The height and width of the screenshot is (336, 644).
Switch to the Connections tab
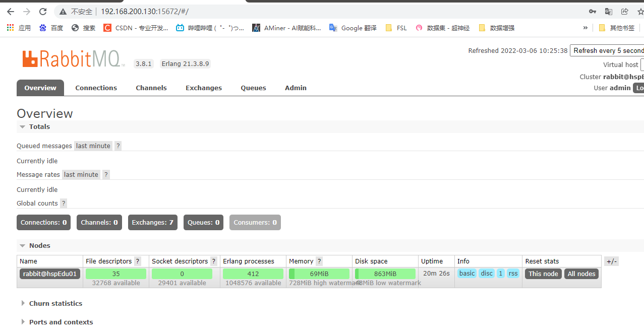tap(96, 88)
